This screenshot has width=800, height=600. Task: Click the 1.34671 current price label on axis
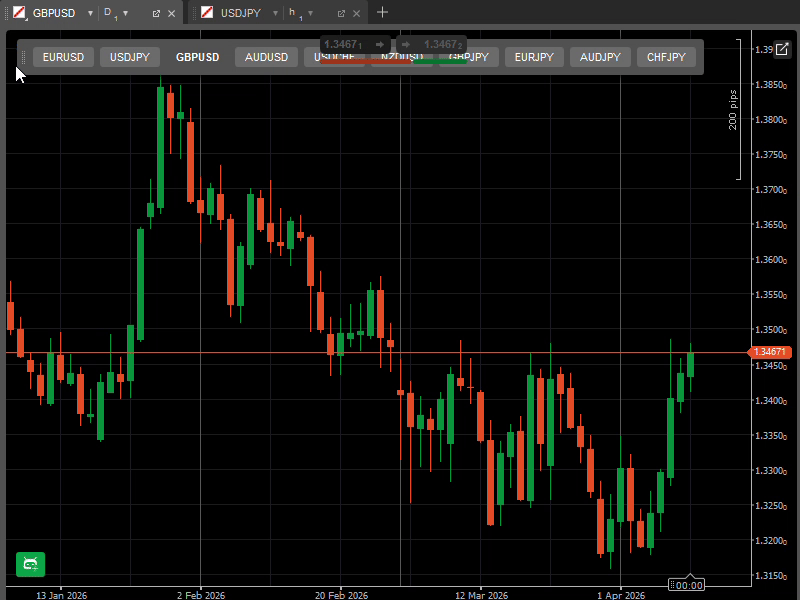771,352
